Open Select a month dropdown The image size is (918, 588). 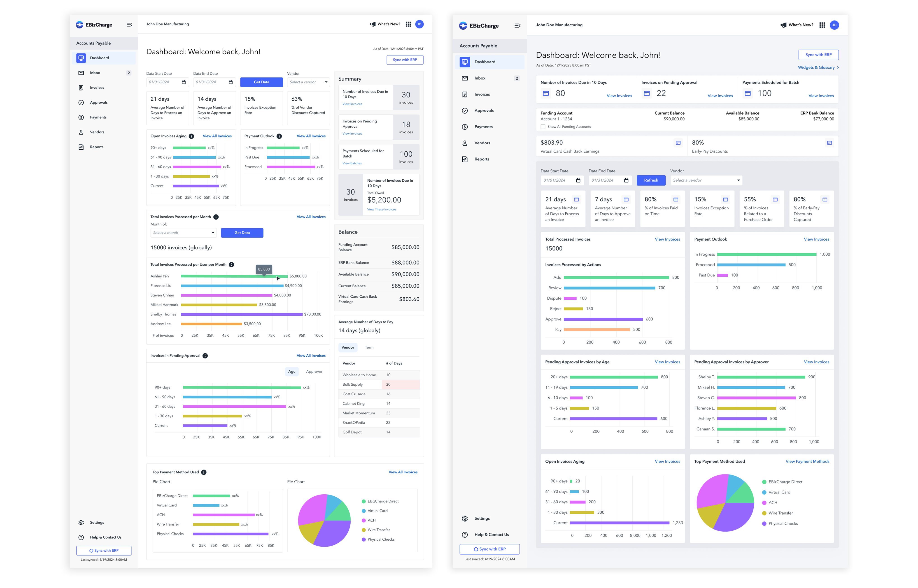(x=183, y=233)
